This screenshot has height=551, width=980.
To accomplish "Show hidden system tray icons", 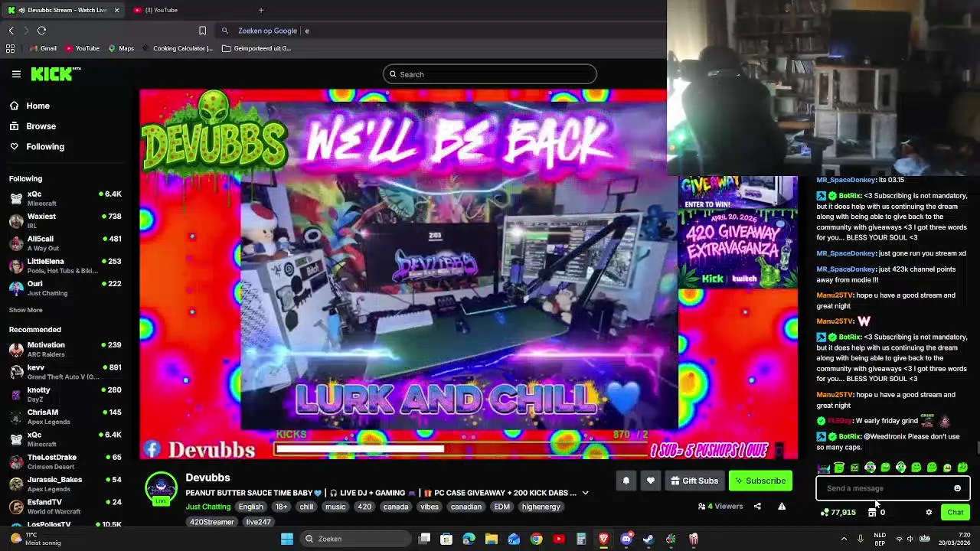I will pyautogui.click(x=844, y=539).
